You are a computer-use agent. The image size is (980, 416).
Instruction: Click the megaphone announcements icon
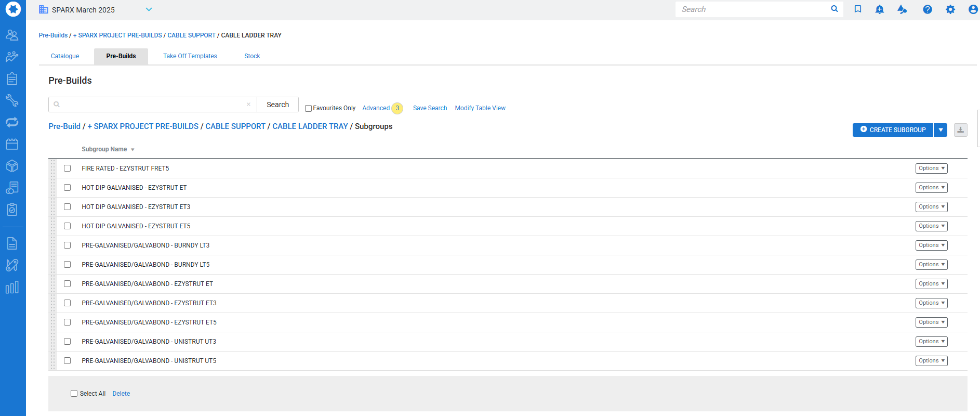(902, 9)
